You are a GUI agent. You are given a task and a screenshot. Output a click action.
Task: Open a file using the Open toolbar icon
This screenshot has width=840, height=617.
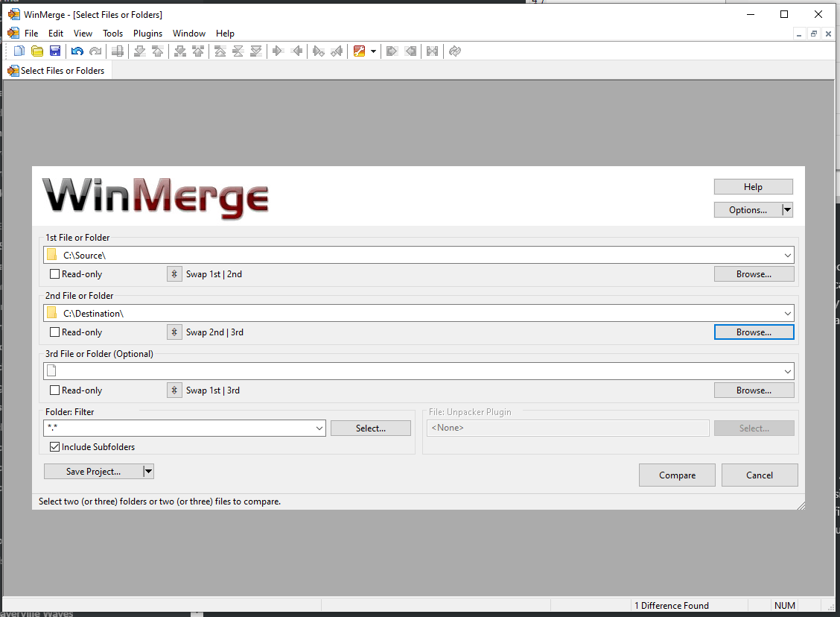(36, 51)
